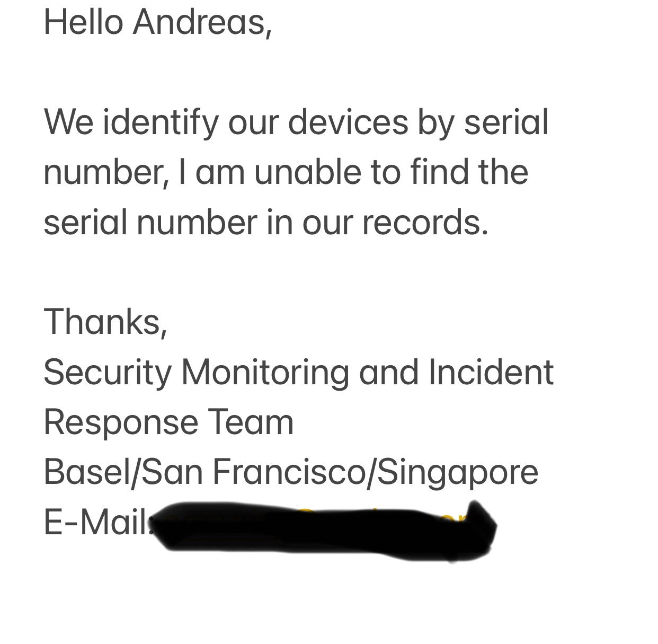Click the word Response in signature

click(x=121, y=422)
